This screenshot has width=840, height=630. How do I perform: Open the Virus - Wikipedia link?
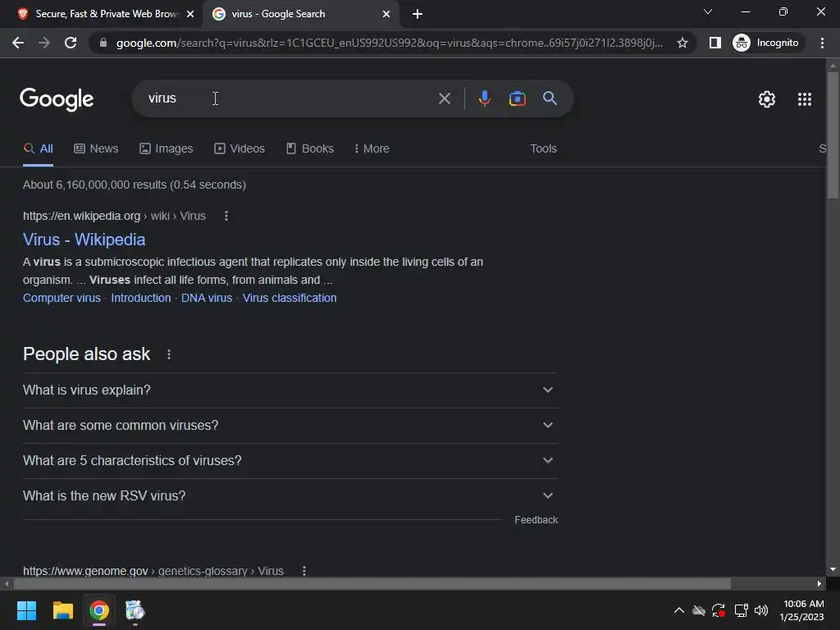(x=84, y=240)
